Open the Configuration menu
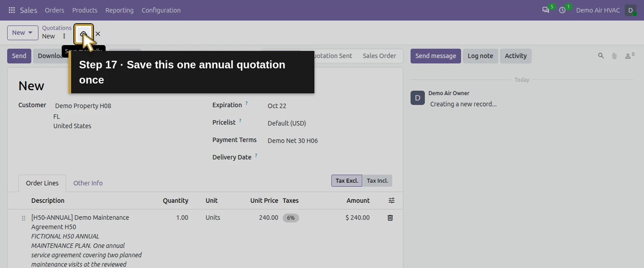The image size is (644, 268). coord(161,10)
